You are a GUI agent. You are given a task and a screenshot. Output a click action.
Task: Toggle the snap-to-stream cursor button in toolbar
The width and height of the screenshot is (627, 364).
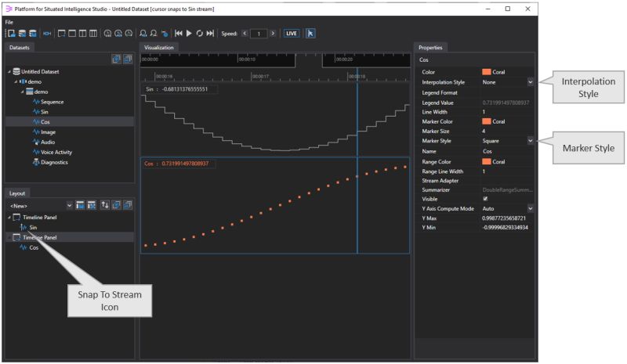[310, 34]
